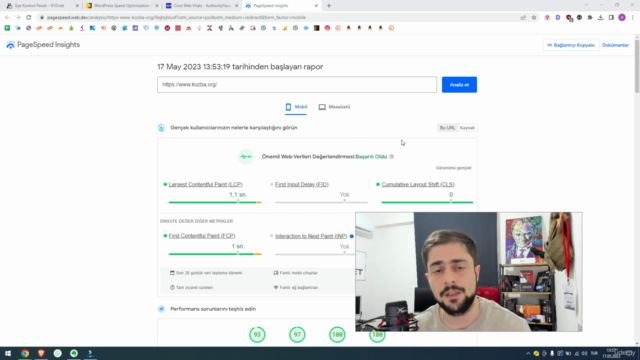
Task: Go forward using the browser forward arrow
Action: click(x=18, y=18)
